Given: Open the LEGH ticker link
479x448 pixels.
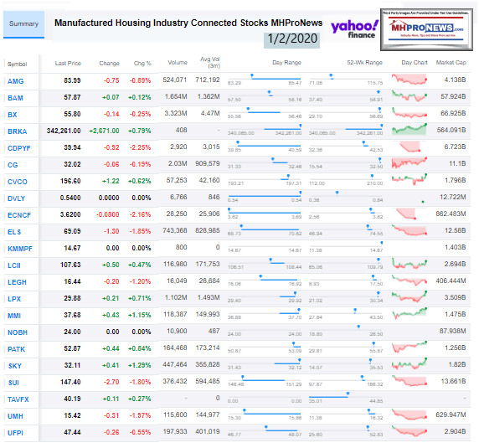Looking at the screenshot, I should click(x=17, y=282).
